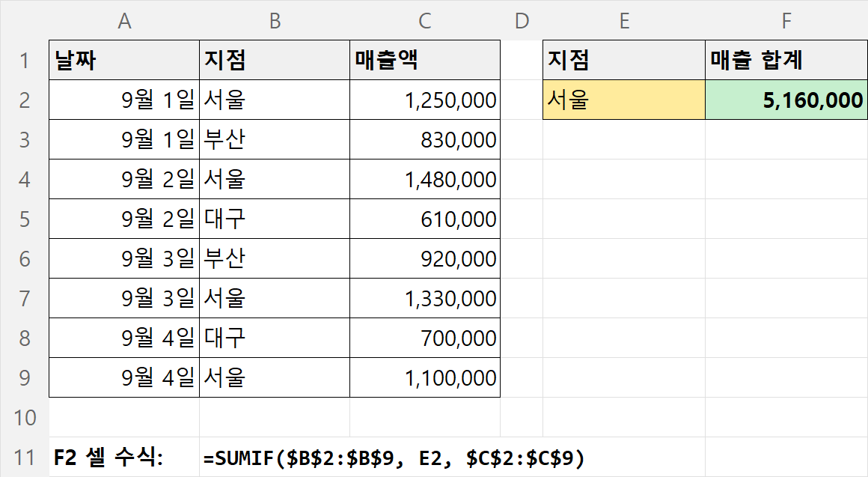Screen dimensions: 868x477
Task: Click the SUMIF formula text in row 11
Action: coord(394,458)
